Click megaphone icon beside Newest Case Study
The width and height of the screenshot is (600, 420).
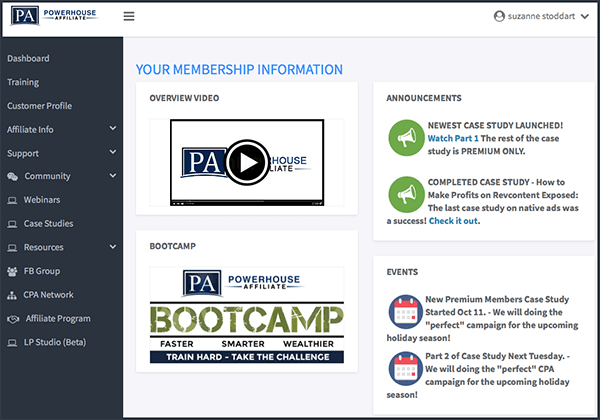[x=406, y=138]
